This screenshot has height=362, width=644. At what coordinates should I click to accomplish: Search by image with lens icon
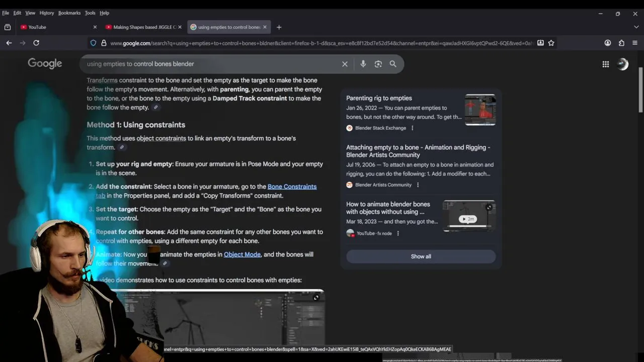(378, 64)
